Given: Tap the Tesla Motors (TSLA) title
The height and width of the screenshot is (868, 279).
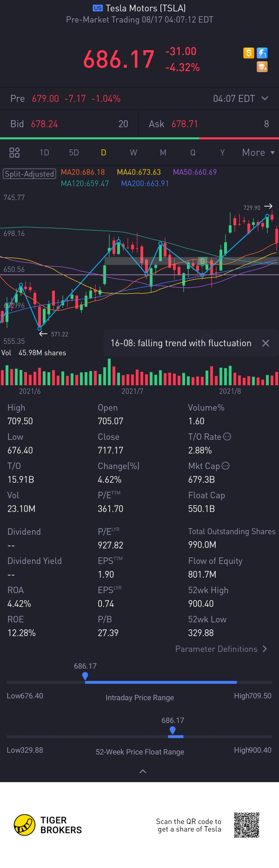Looking at the screenshot, I should tap(146, 8).
